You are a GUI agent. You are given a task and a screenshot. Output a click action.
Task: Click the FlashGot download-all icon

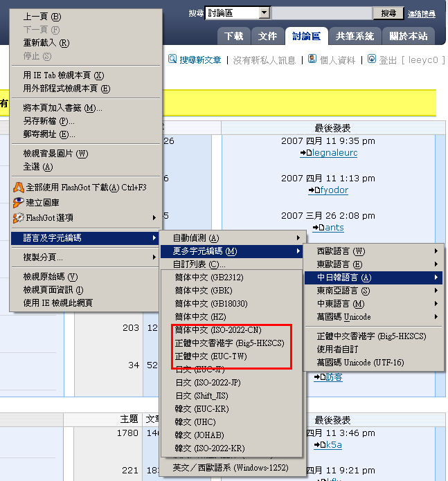point(19,187)
